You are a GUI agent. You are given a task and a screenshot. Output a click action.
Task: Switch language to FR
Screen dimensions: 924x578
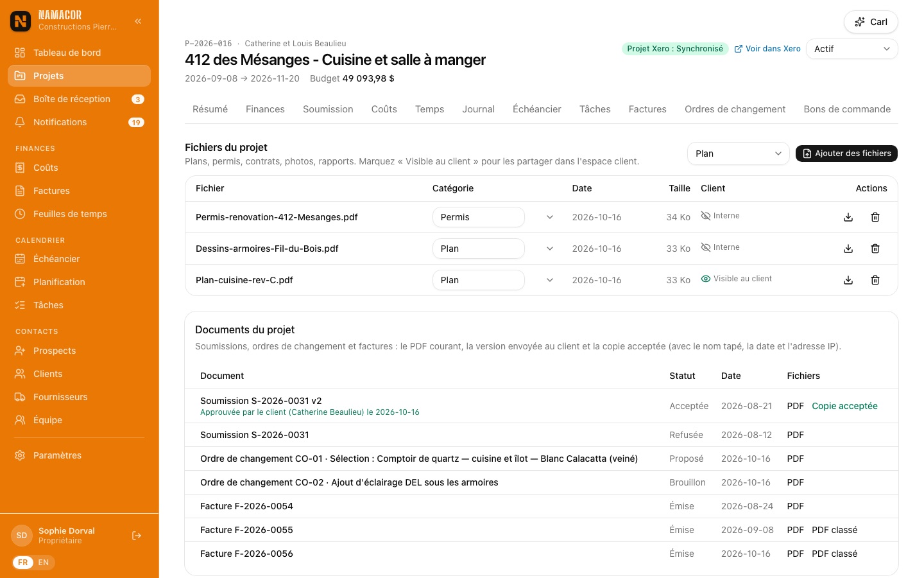23,563
